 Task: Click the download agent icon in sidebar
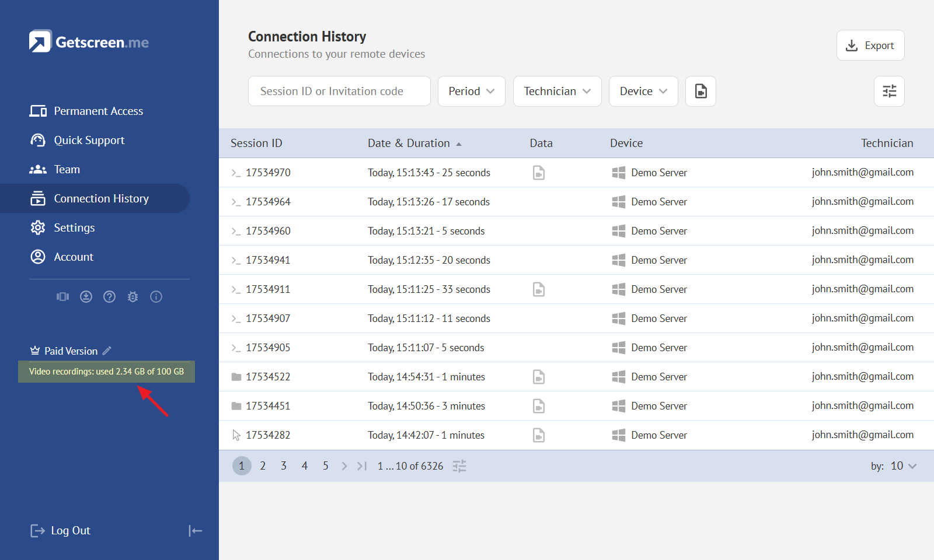coord(86,297)
